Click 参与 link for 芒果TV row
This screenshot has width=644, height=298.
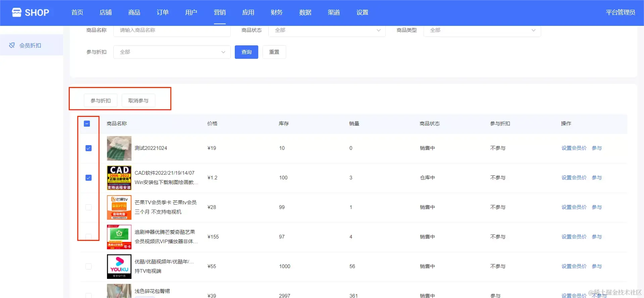pyautogui.click(x=597, y=207)
